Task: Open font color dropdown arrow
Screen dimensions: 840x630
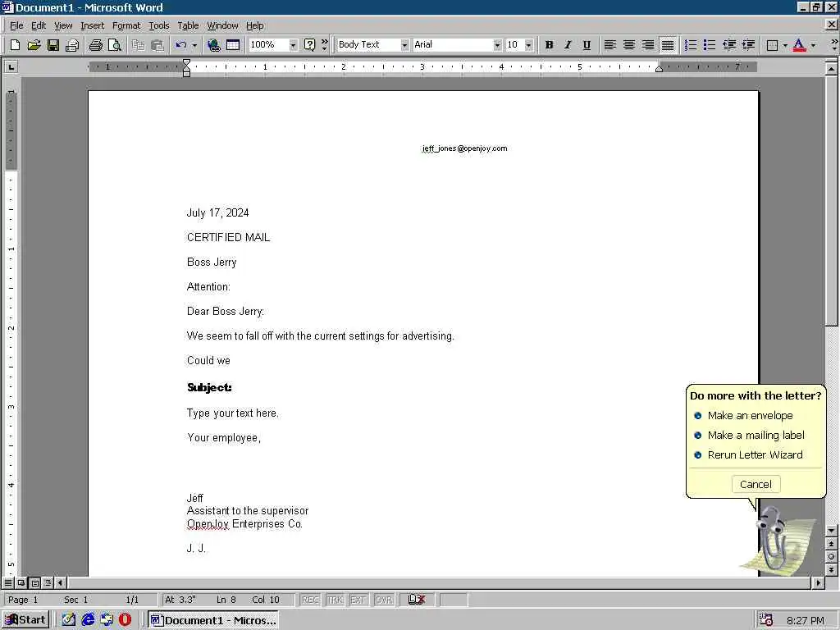Action: coord(813,45)
